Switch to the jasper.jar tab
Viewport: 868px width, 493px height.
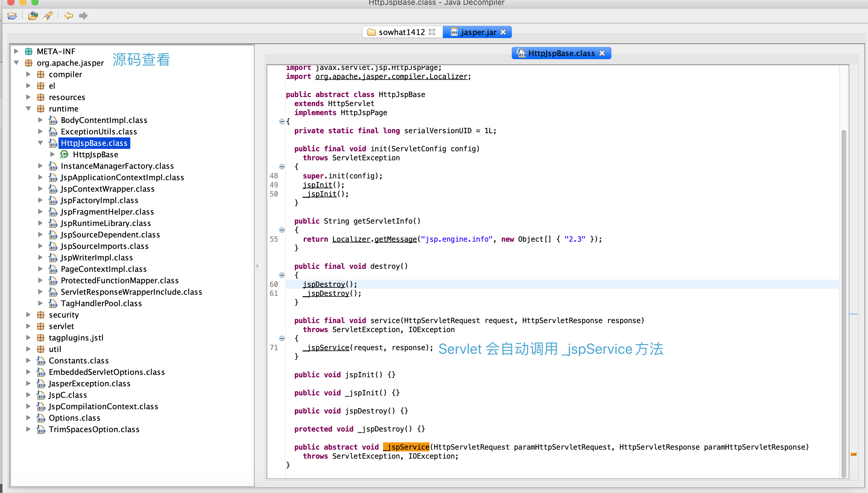tap(477, 32)
